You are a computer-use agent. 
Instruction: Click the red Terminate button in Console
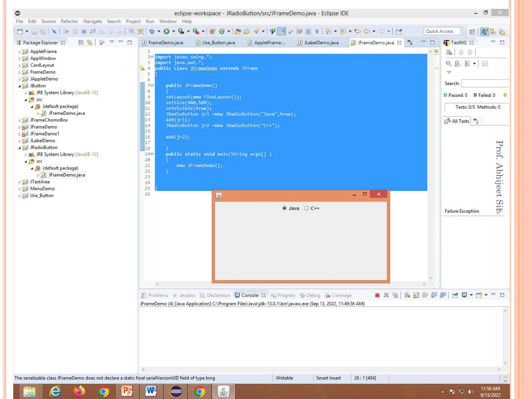377,295
